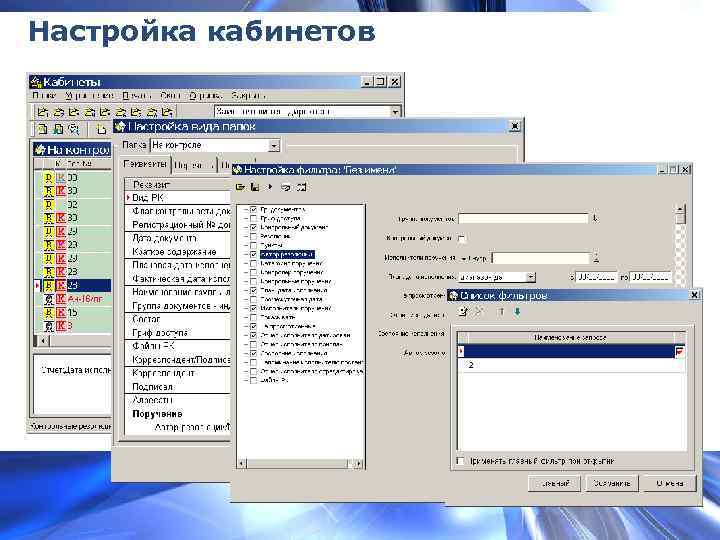
Task: Click the Настройка вида папок title icon
Action: pos(120,126)
